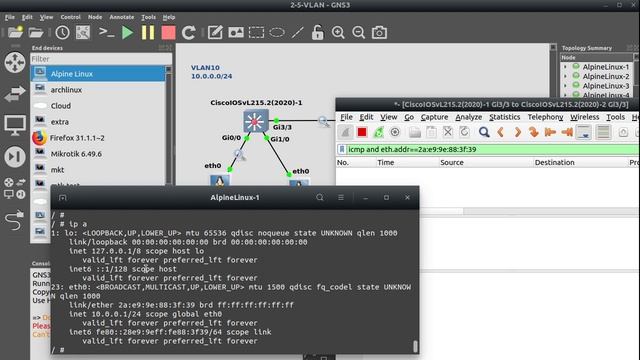Viewport: 640px width, 360px height.
Task: Open a new blank project in GNS3
Action: pyautogui.click(x=15, y=32)
